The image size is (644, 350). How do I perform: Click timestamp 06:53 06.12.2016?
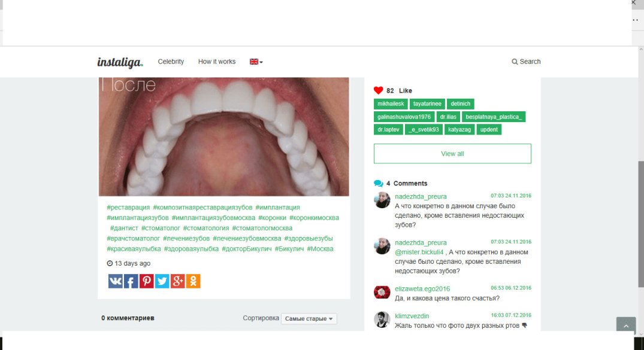[511, 288]
